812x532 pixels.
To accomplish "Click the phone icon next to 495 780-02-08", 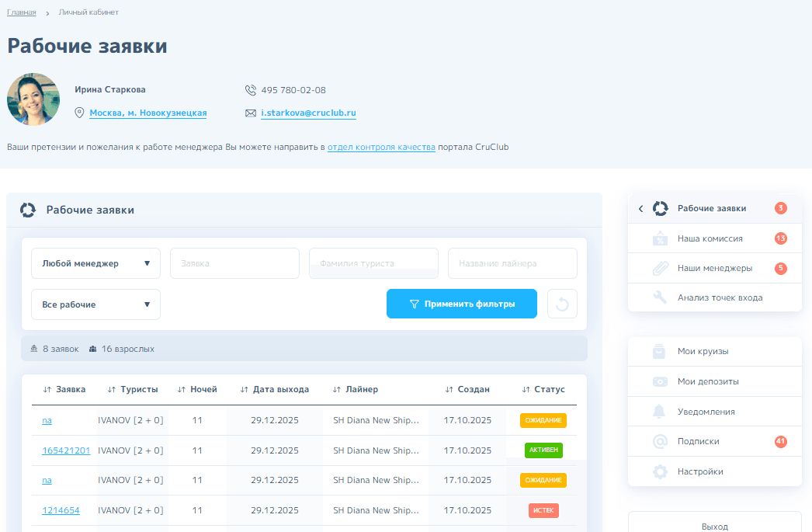I will tap(250, 90).
